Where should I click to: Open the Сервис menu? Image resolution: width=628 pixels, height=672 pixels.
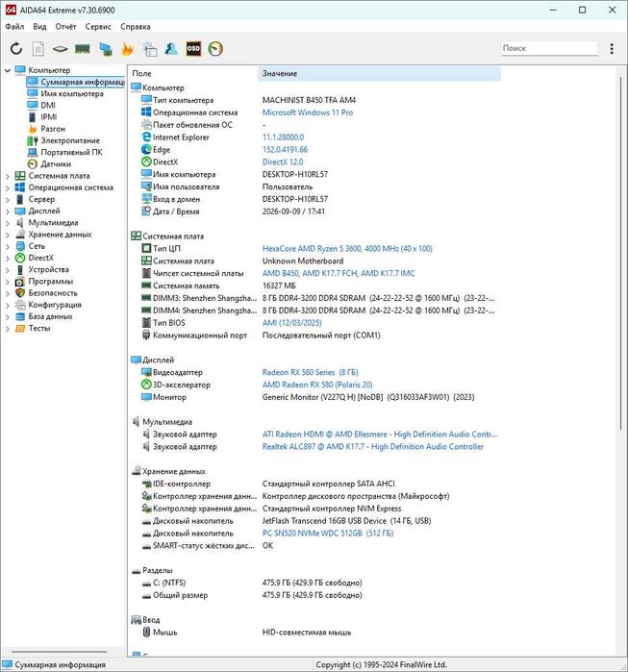(x=98, y=27)
